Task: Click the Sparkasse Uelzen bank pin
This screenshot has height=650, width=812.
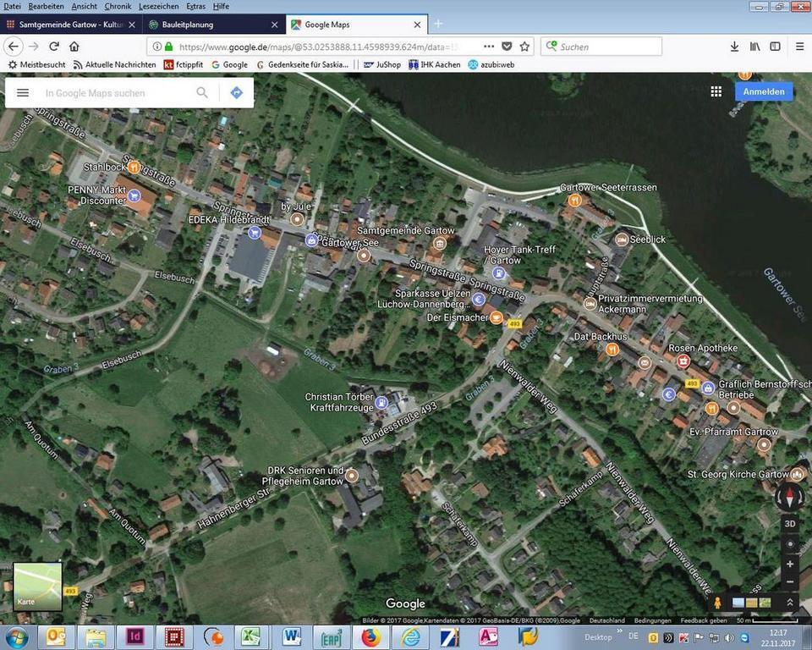Action: (479, 299)
